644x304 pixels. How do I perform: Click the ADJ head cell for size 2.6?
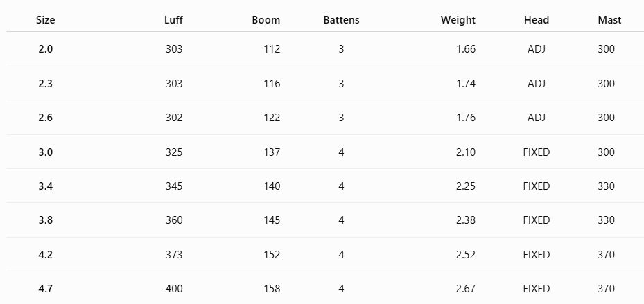click(537, 118)
